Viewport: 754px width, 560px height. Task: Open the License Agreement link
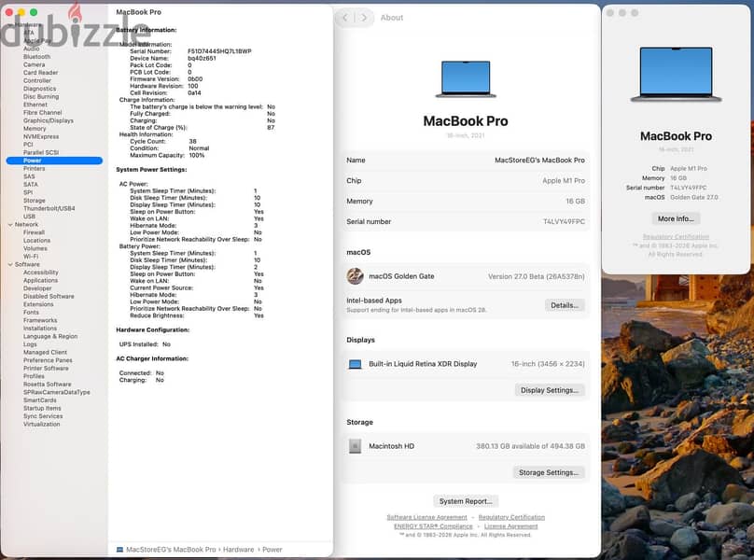(510, 526)
